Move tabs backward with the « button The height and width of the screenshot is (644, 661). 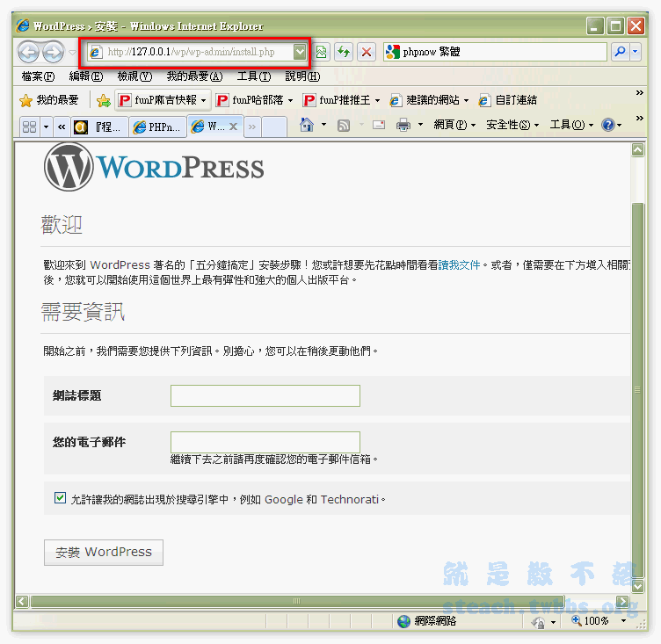coord(62,127)
